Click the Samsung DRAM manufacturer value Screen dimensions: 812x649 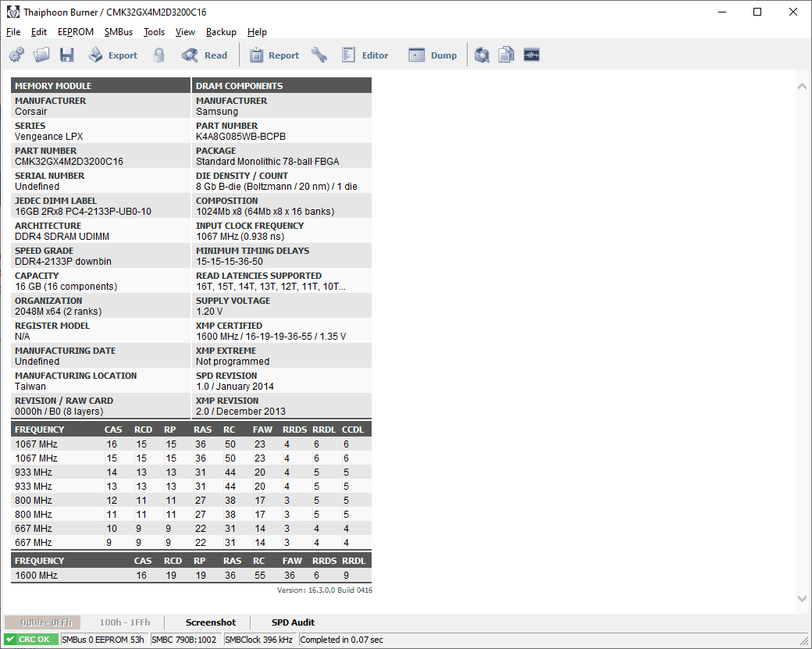coord(217,112)
